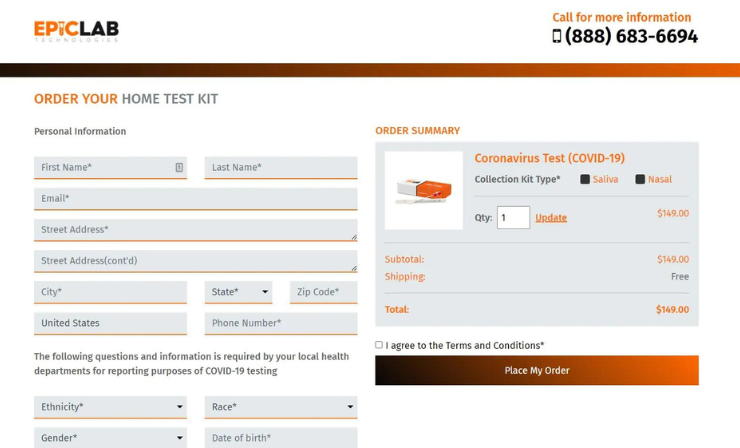
Task: Focus the Date of birth field
Action: 280,438
